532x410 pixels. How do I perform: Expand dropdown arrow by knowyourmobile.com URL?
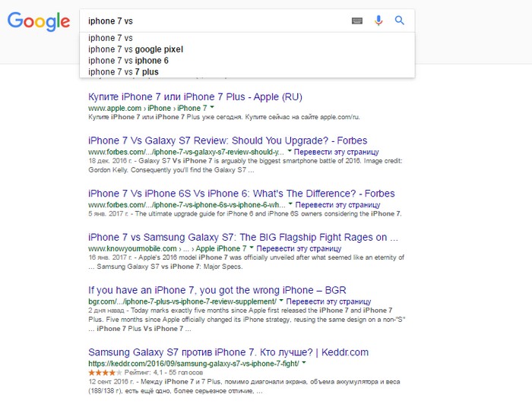pos(251,248)
